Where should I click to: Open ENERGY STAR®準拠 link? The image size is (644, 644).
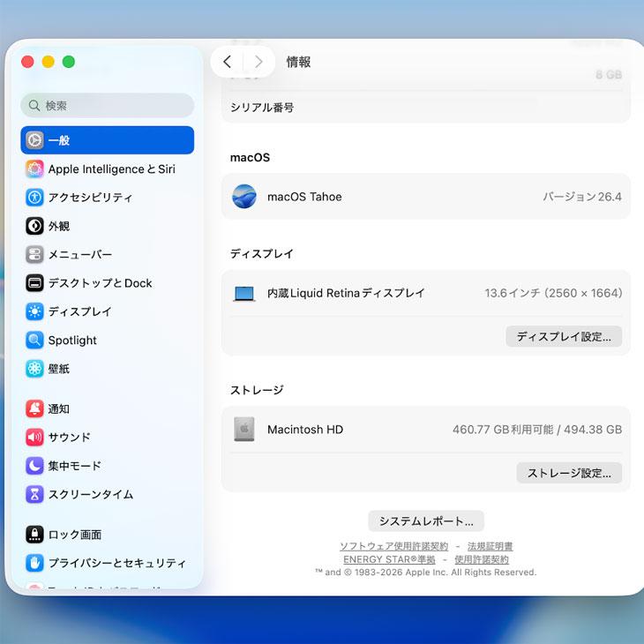click(x=389, y=559)
